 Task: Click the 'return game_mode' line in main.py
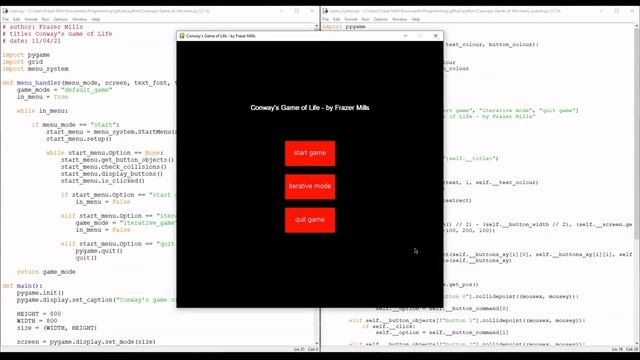pyautogui.click(x=46, y=272)
